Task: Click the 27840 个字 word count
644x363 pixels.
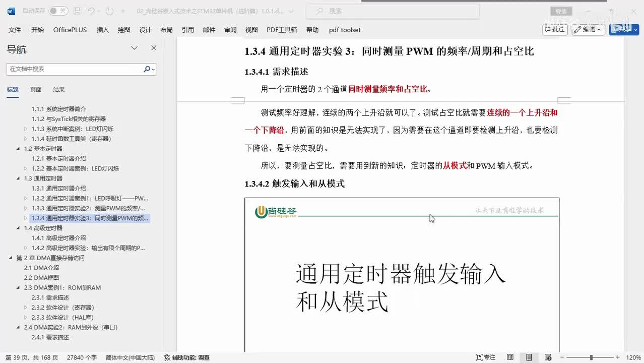Action: pos(82,357)
